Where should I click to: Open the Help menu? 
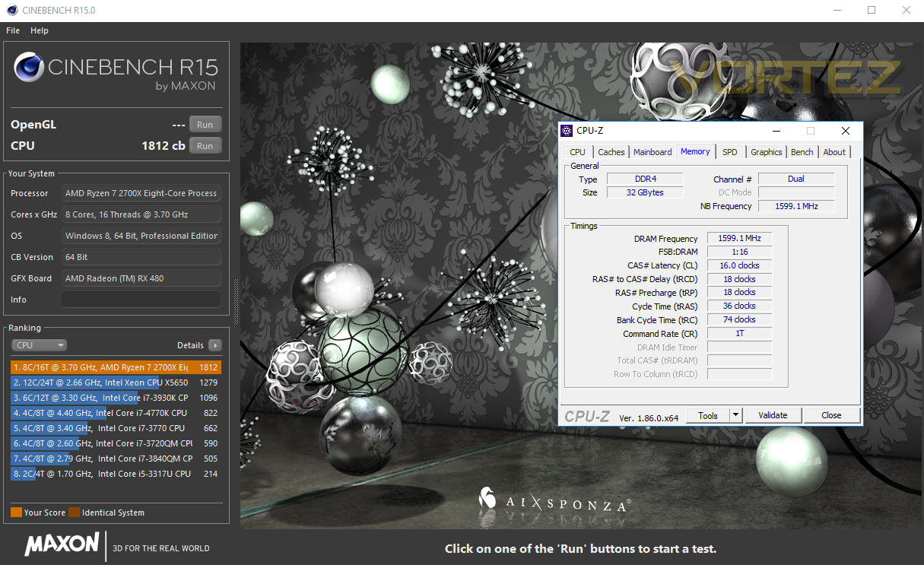(39, 30)
